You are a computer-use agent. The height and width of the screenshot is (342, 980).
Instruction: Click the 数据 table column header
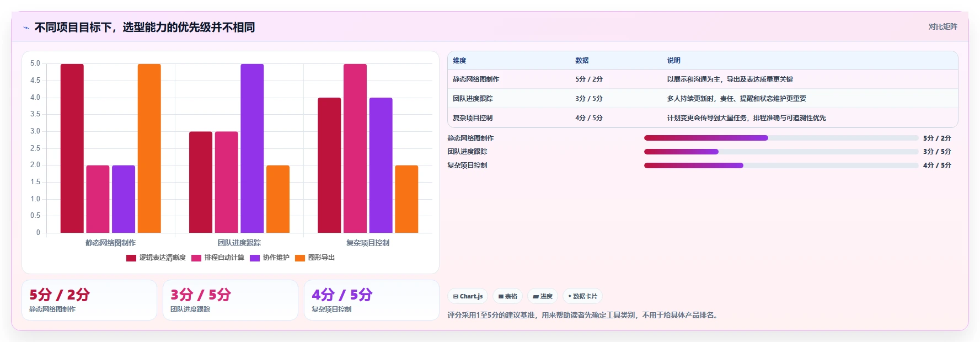[x=582, y=61]
